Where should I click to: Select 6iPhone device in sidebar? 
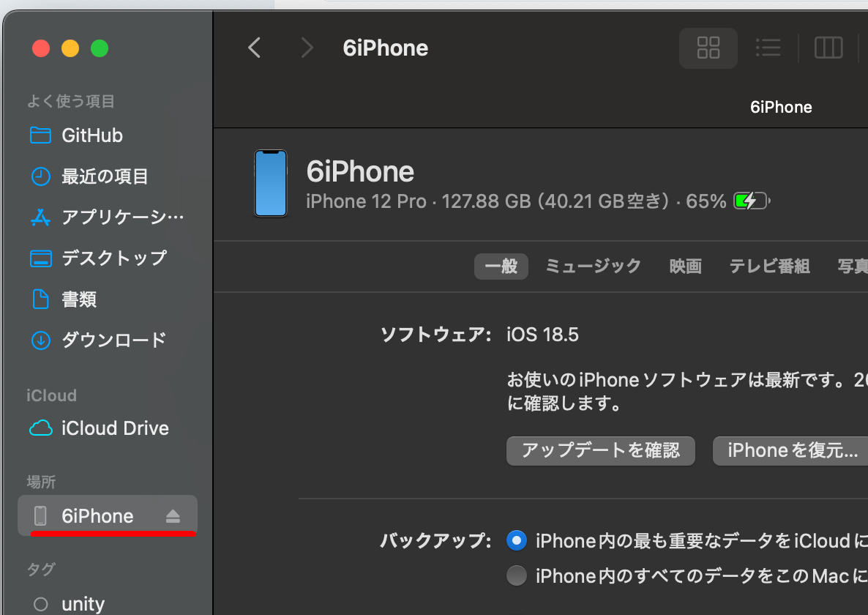pyautogui.click(x=108, y=515)
